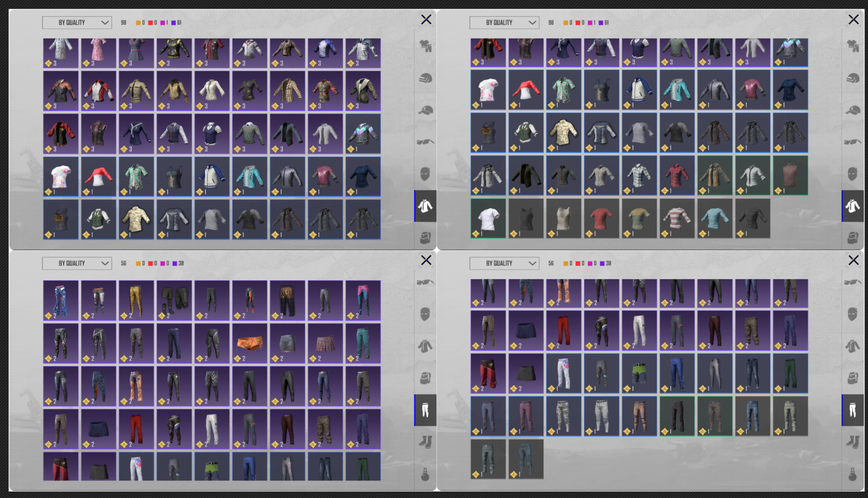
Task: Select active pants category icon in bottom-right panel
Action: click(x=853, y=410)
